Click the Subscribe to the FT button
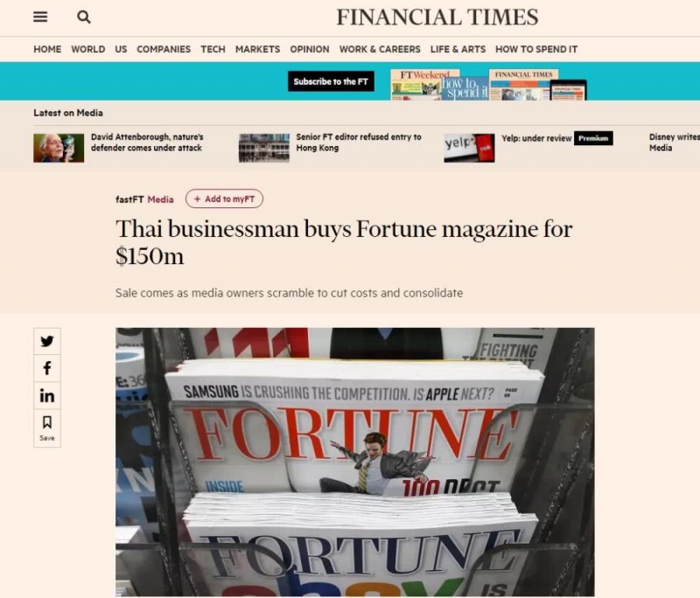 coord(331,81)
